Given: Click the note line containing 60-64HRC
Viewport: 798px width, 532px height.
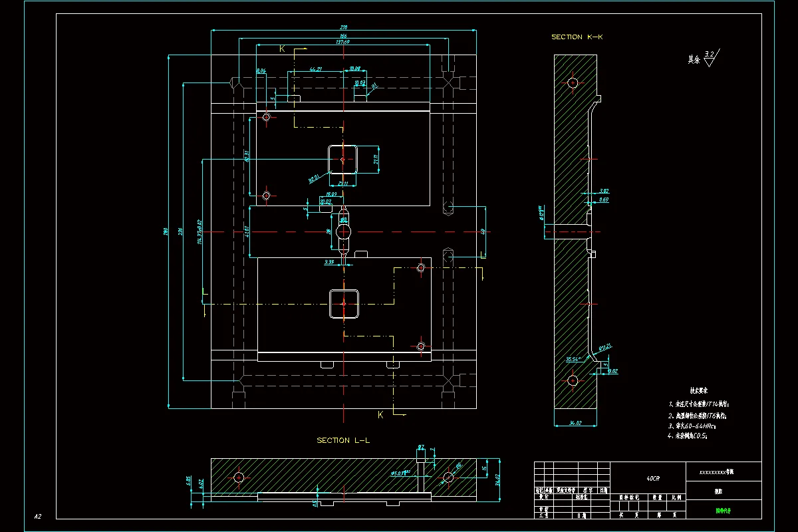Looking at the screenshot, I should [x=690, y=425].
